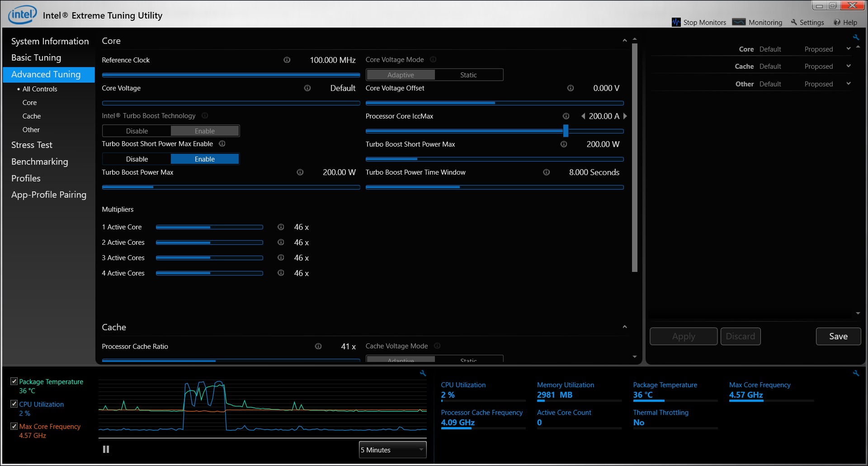Show info icon for Core Voltage
This screenshot has width=868, height=466.
[x=307, y=88]
